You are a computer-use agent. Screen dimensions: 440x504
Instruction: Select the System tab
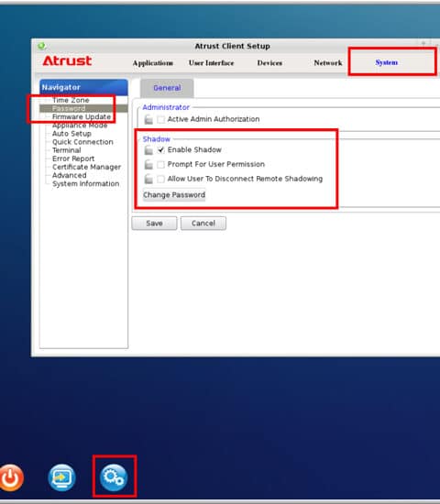[x=386, y=62]
